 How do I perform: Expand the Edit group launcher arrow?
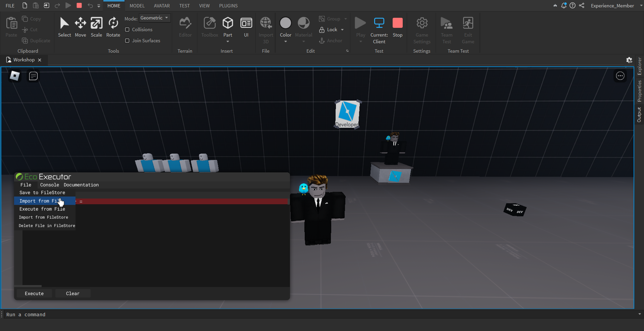pyautogui.click(x=347, y=51)
